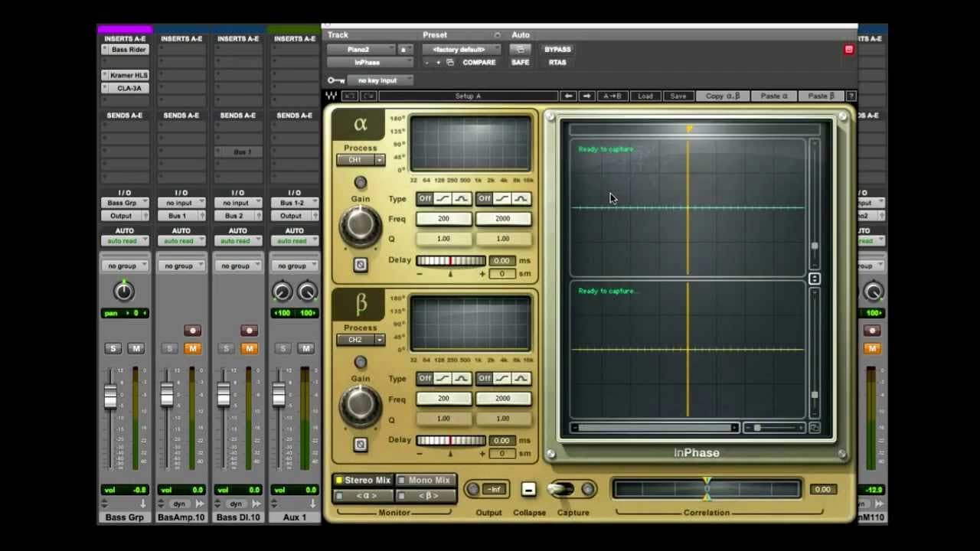The height and width of the screenshot is (551, 980).
Task: Mute the BasAmp.10 track
Action: [x=192, y=348]
